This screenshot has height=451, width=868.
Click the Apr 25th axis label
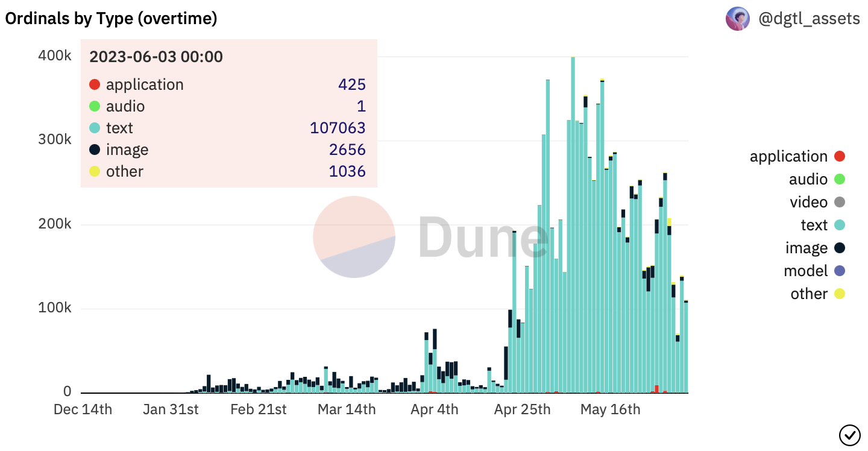(x=522, y=410)
